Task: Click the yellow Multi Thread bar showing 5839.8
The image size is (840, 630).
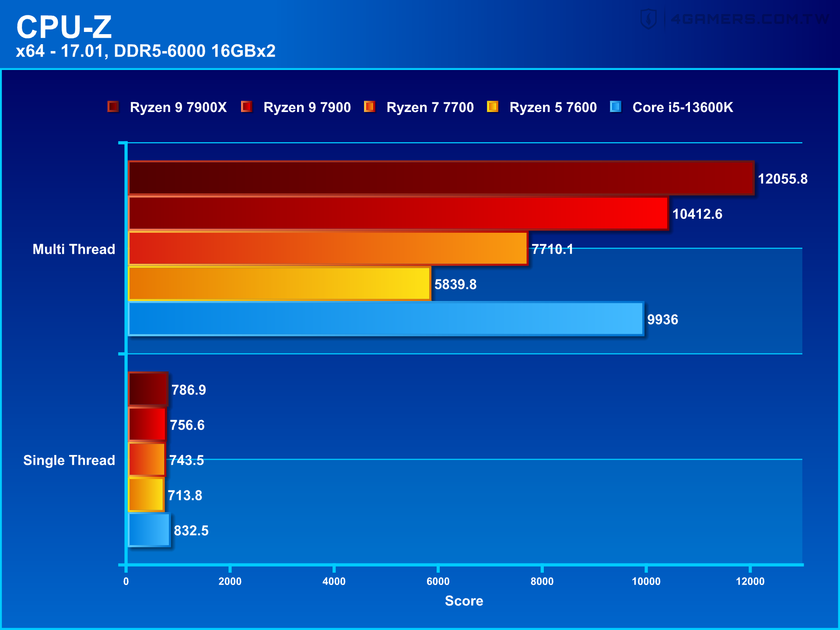Action: click(280, 283)
